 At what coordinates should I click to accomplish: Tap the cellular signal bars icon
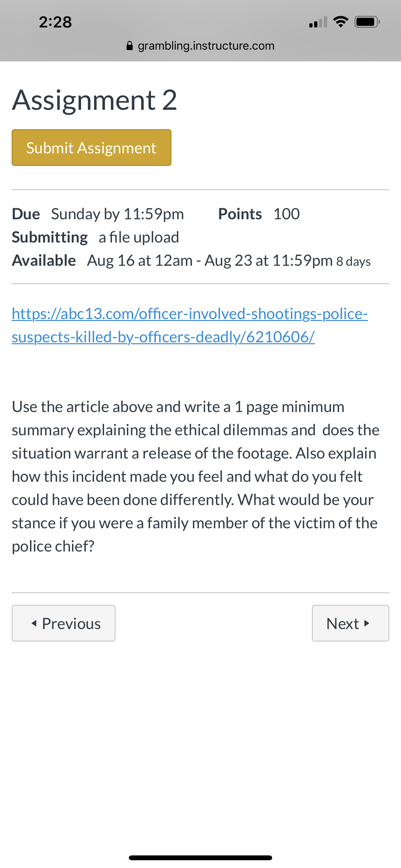(318, 22)
